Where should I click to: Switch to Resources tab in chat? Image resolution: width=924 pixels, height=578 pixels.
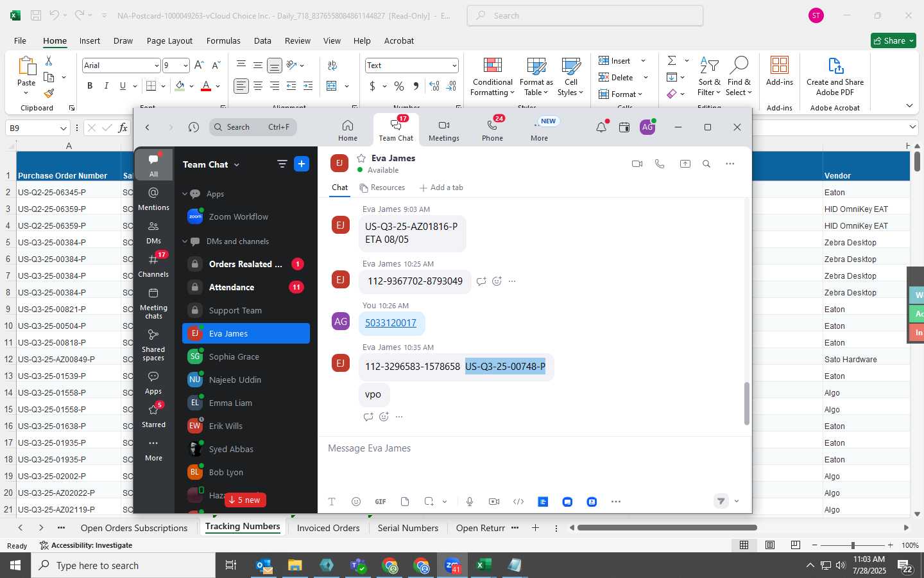tap(382, 188)
